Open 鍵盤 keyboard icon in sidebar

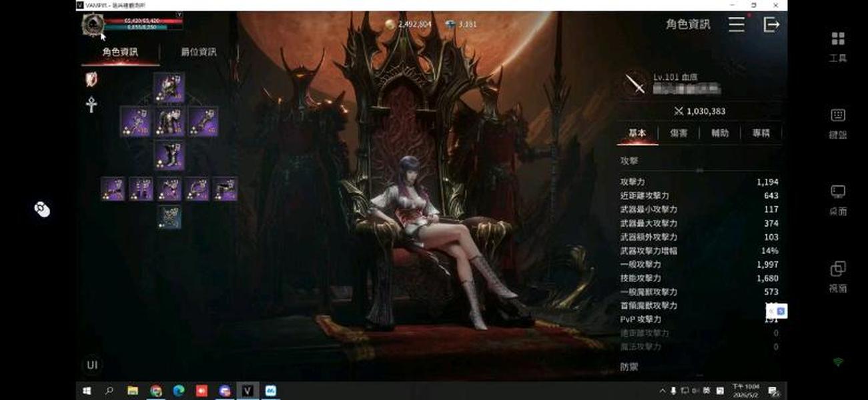(x=838, y=115)
